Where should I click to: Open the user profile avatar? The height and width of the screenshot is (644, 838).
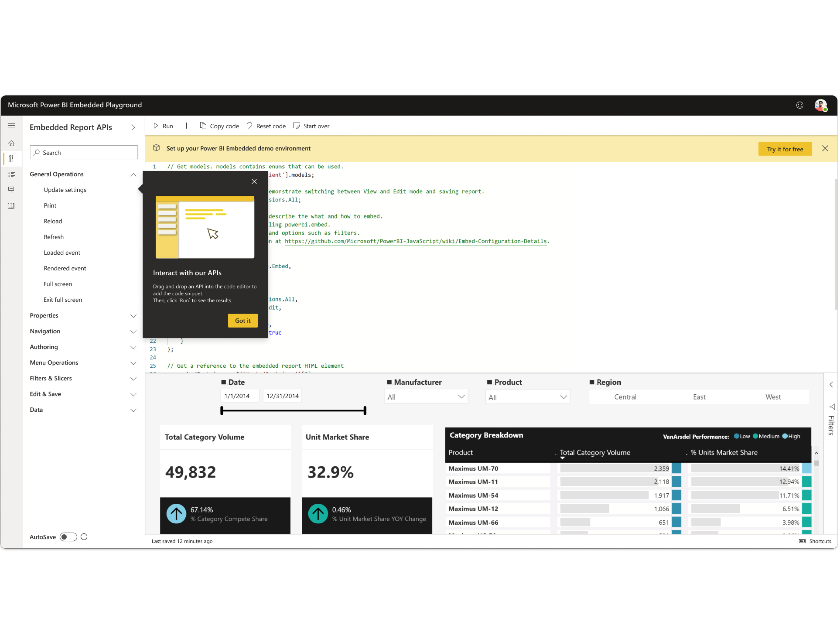(820, 105)
